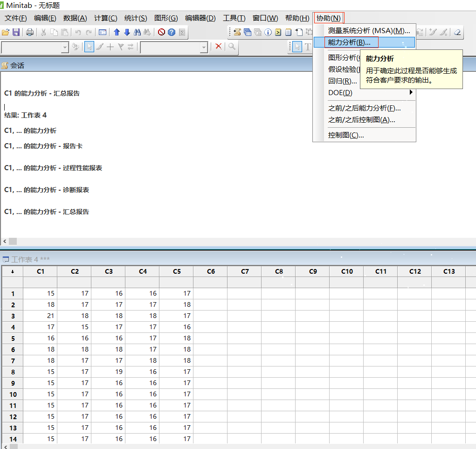Viewport: 476px width, 449px height.
Task: Toggle the arrow selection tool
Action: tap(90, 46)
